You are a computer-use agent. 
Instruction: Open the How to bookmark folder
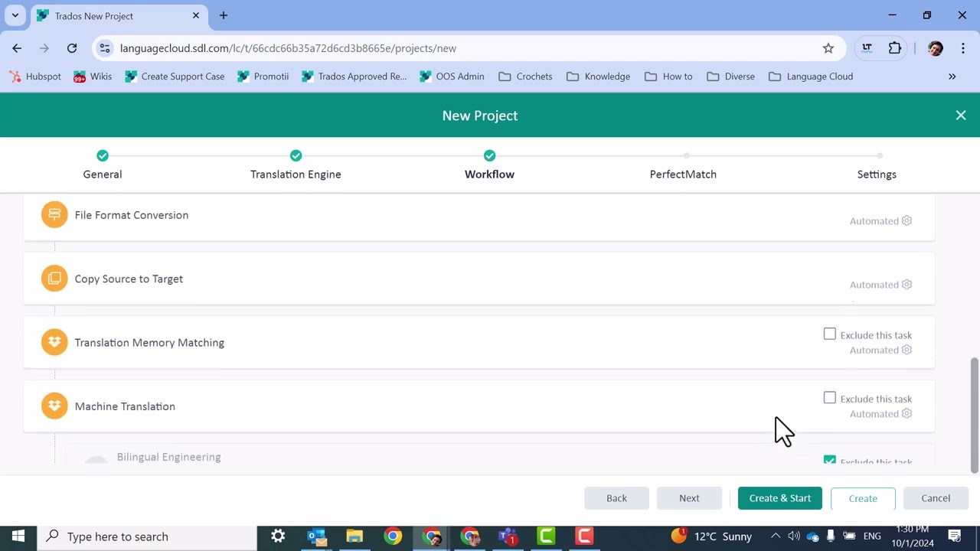pos(668,77)
